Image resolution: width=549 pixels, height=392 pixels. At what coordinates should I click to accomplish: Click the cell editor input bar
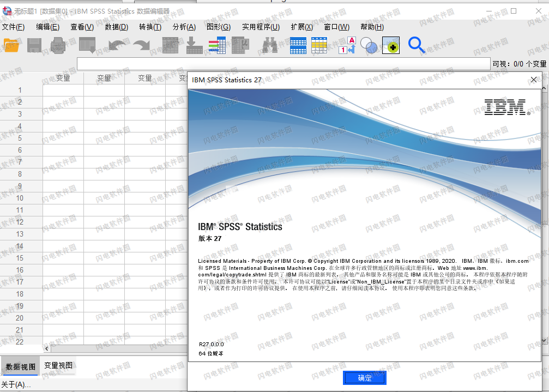coord(283,64)
